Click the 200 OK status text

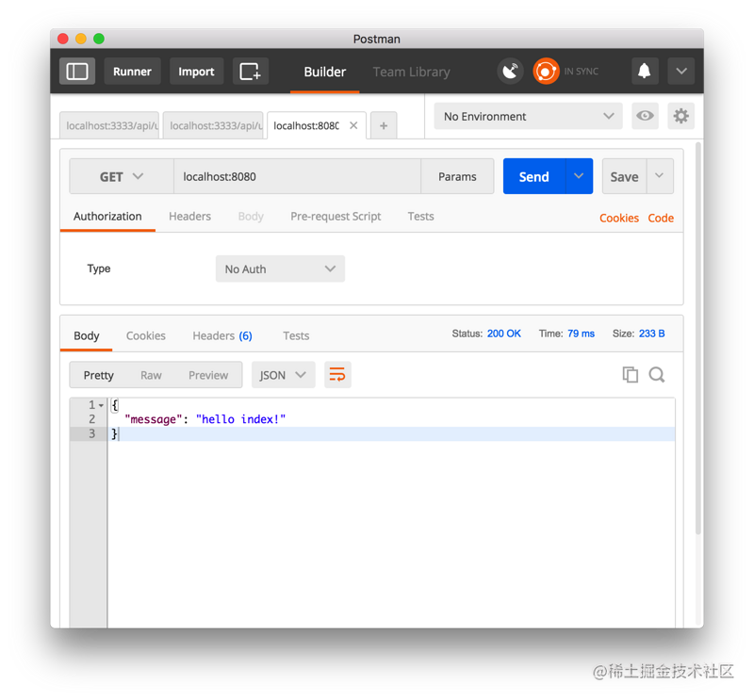(x=504, y=334)
